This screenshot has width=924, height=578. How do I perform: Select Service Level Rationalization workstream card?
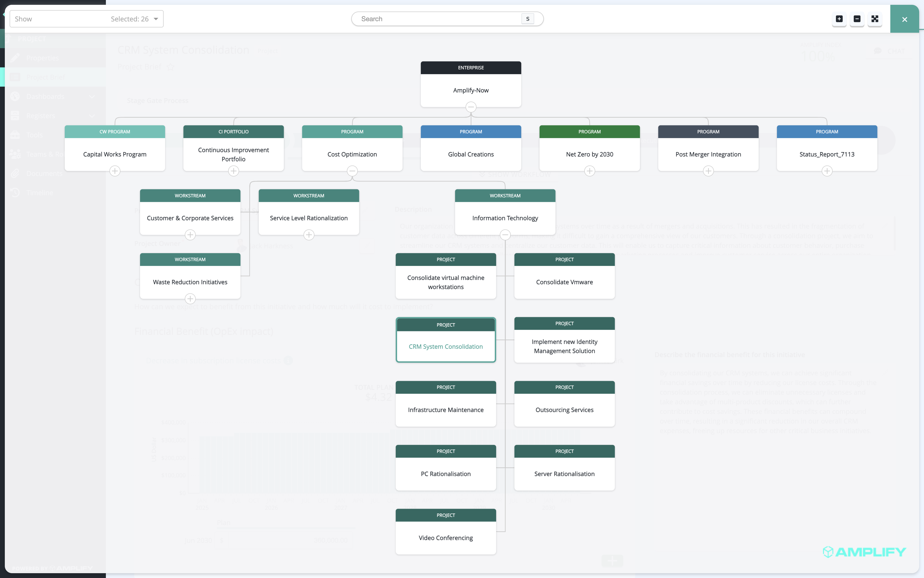[309, 212]
